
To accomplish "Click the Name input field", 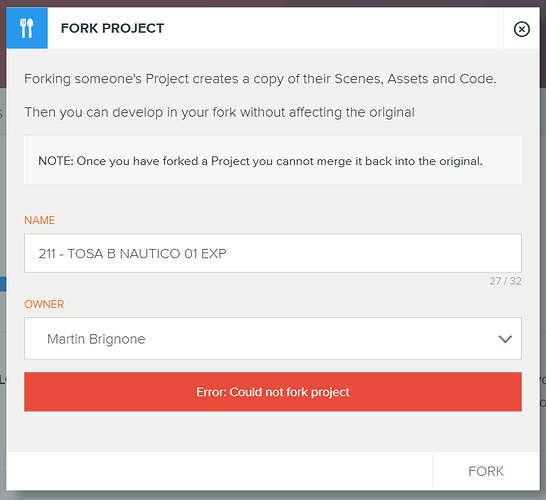I will pos(273,253).
